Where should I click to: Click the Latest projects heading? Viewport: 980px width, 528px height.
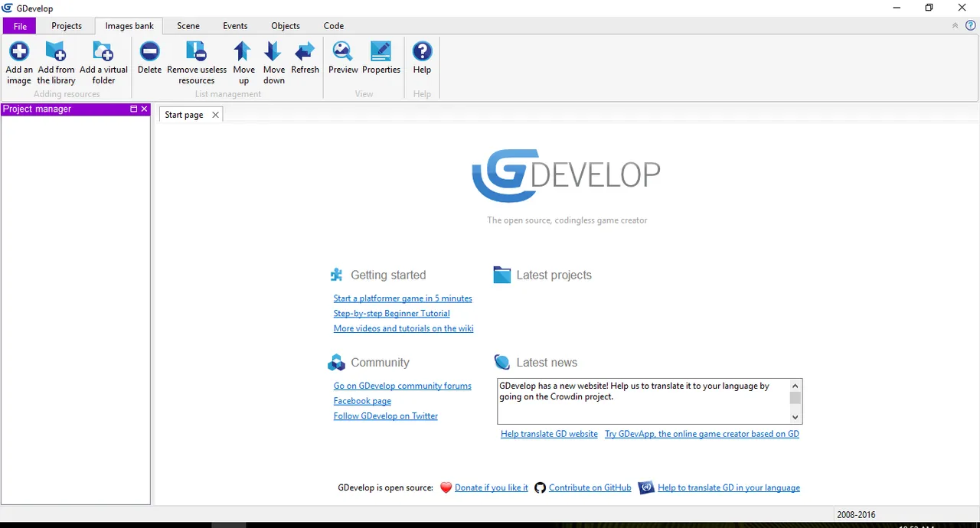tap(554, 275)
